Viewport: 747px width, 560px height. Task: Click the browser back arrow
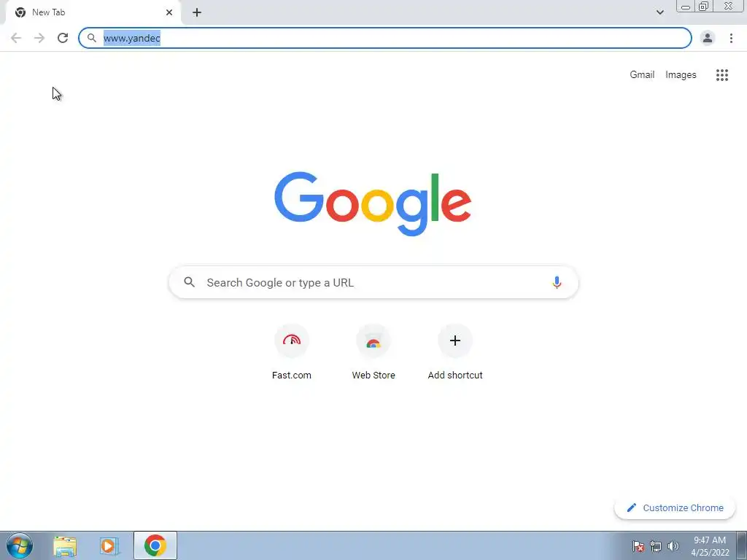pos(16,38)
